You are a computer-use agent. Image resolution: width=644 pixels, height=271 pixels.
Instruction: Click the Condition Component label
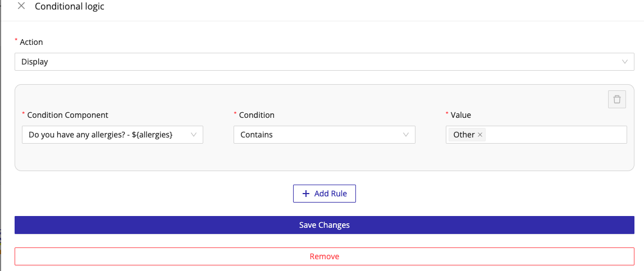pyautogui.click(x=67, y=115)
